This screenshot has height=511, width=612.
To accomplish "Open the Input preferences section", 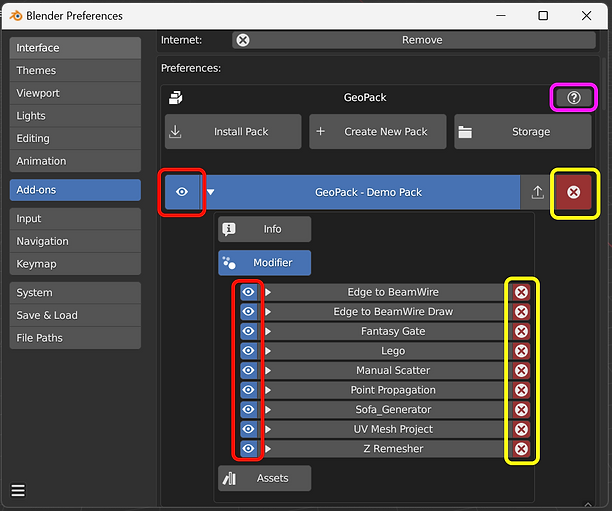I will click(x=75, y=219).
